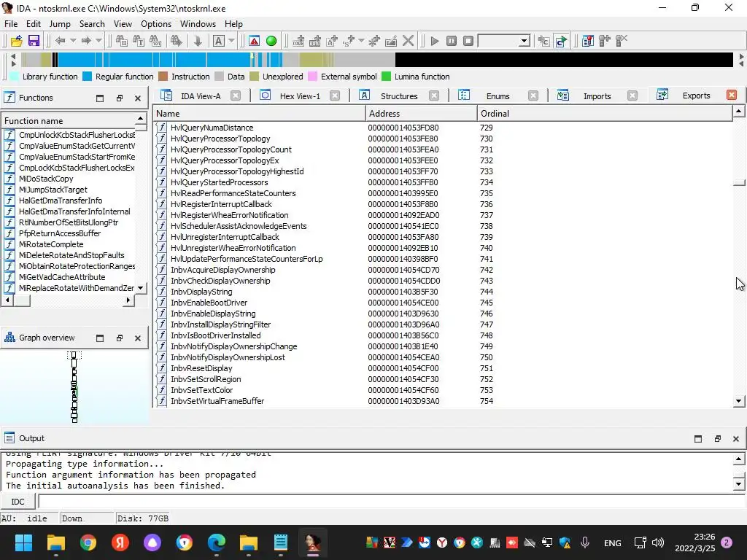
Task: Click the text view 'A' toolbar icon
Action: 218,41
